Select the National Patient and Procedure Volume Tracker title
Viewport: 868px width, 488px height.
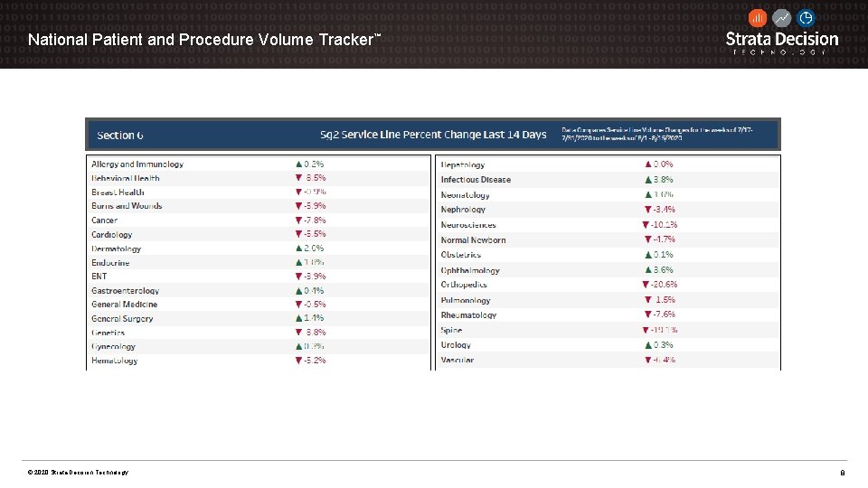click(204, 40)
